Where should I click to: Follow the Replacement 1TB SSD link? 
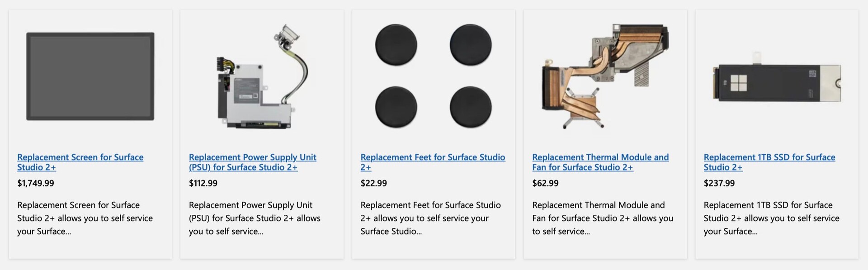click(x=769, y=162)
